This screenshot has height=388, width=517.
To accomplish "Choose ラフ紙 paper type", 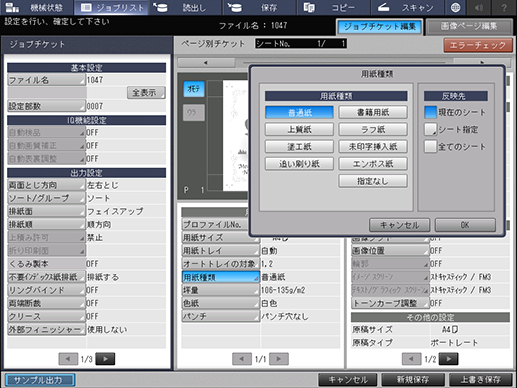I will 373,129.
